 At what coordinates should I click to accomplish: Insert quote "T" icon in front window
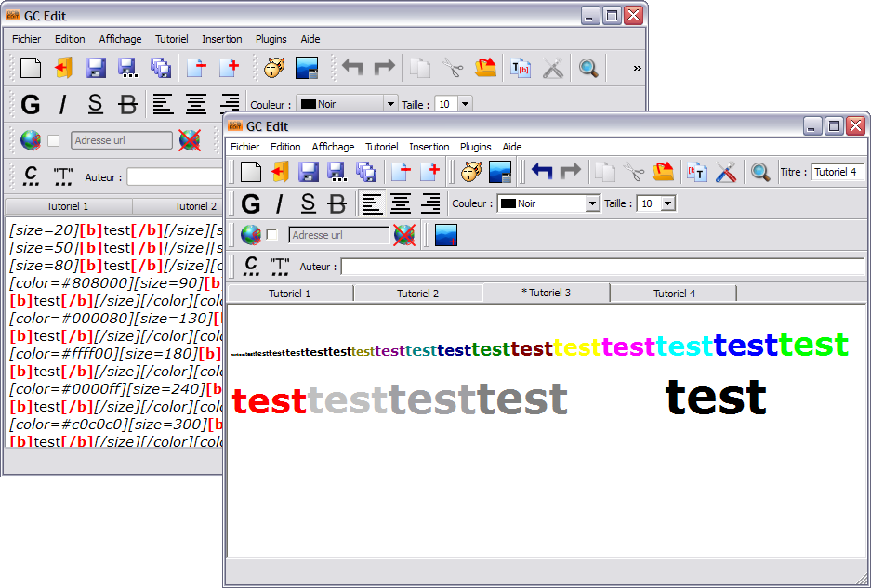[x=280, y=266]
